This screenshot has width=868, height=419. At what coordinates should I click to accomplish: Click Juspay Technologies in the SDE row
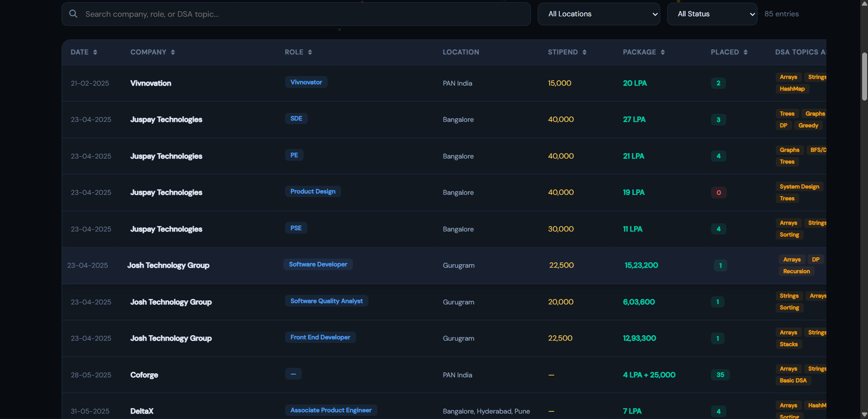tap(166, 120)
